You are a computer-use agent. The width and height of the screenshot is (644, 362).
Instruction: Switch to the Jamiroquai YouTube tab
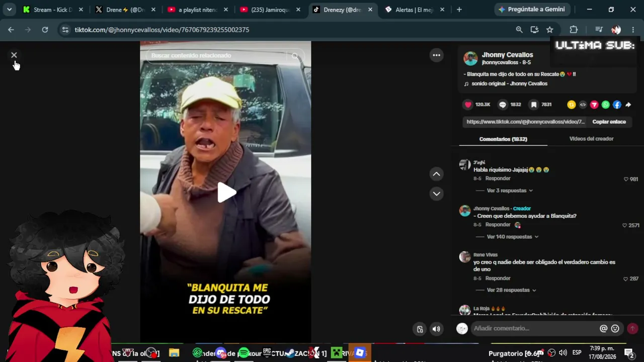(271, 10)
